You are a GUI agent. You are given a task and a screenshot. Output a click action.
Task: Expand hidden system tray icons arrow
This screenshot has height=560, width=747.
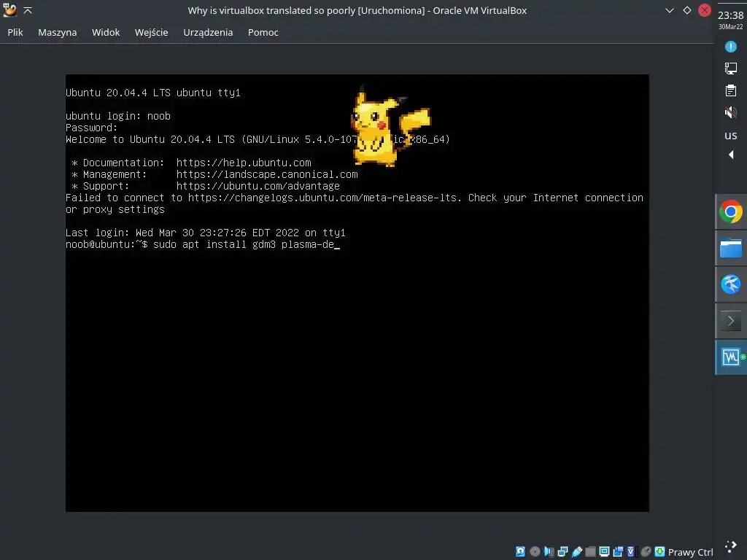[731, 155]
